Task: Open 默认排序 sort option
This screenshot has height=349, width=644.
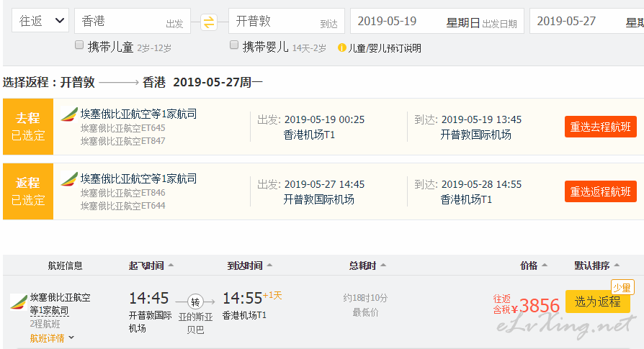Action: [x=596, y=266]
